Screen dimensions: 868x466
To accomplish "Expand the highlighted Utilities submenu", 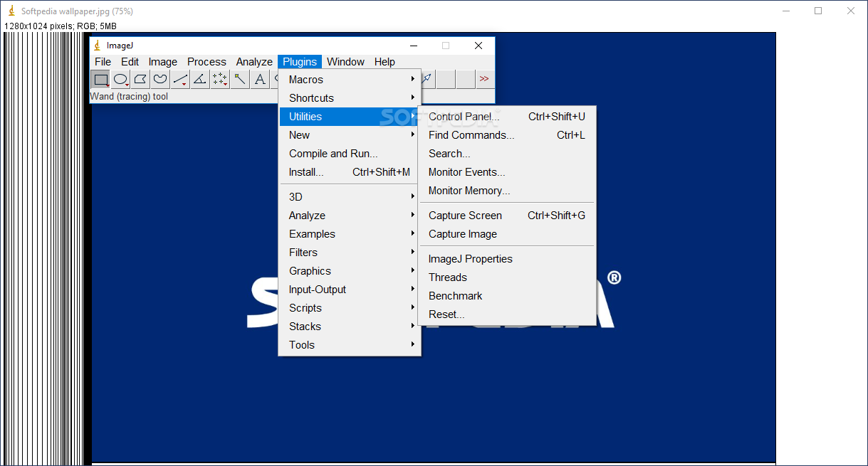I will [x=350, y=117].
